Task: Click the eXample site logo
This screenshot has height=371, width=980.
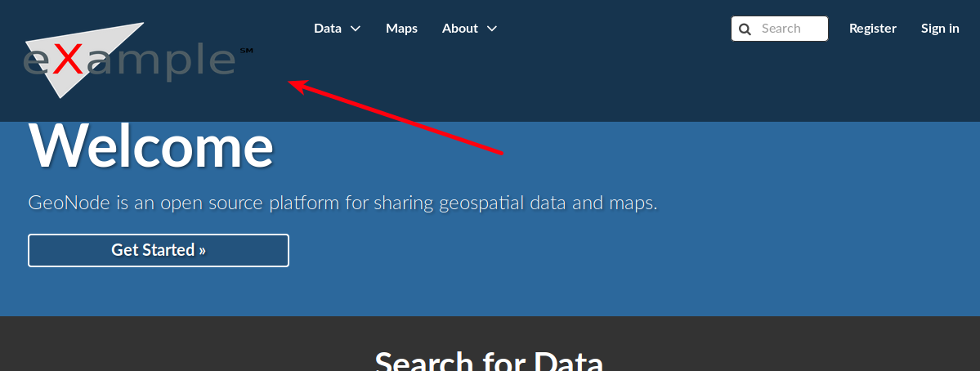Action: [137, 60]
